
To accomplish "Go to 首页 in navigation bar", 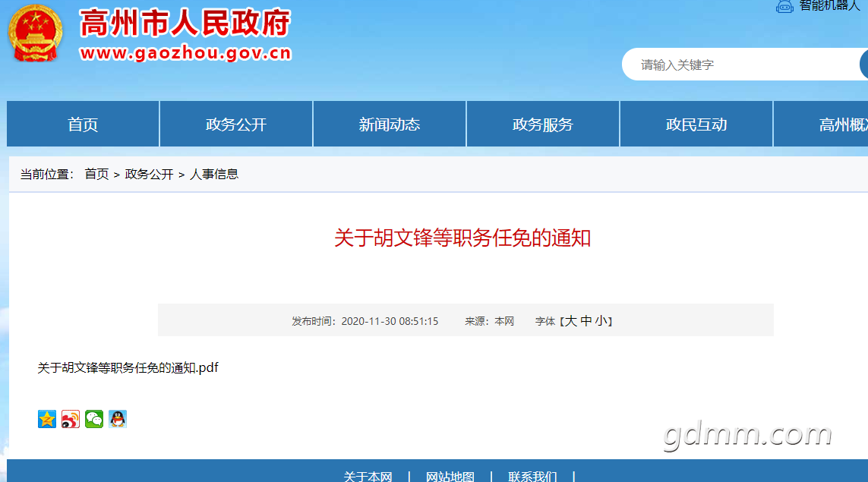I will tap(83, 124).
